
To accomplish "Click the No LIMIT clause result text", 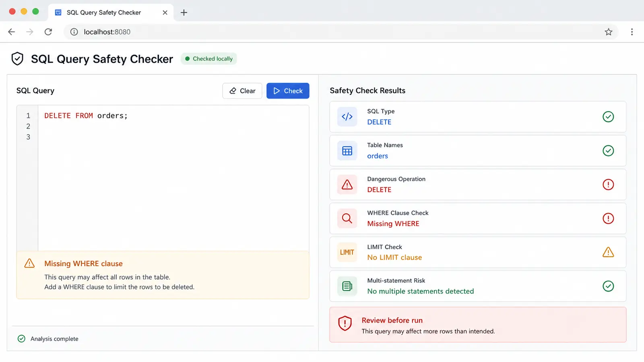I will coord(394,257).
